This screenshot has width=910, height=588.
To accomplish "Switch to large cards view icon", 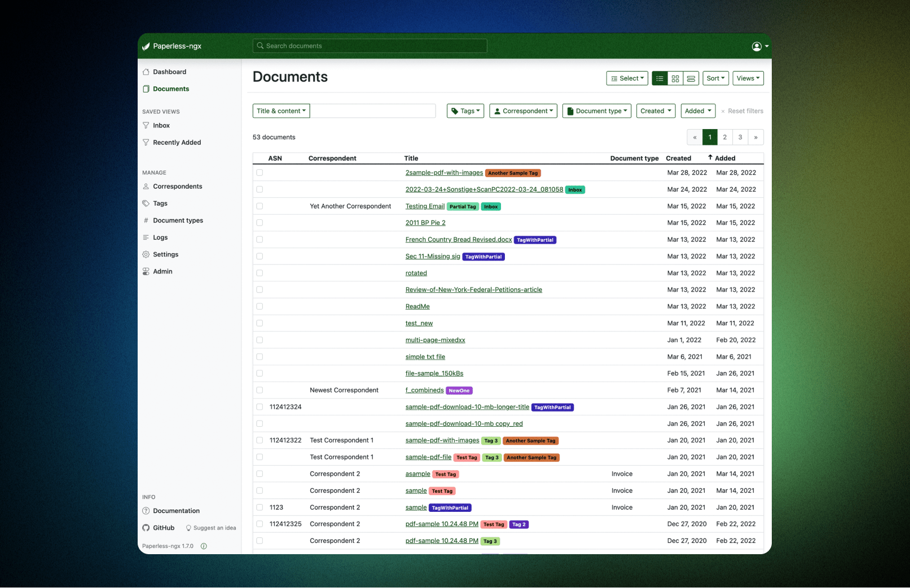I will [691, 78].
